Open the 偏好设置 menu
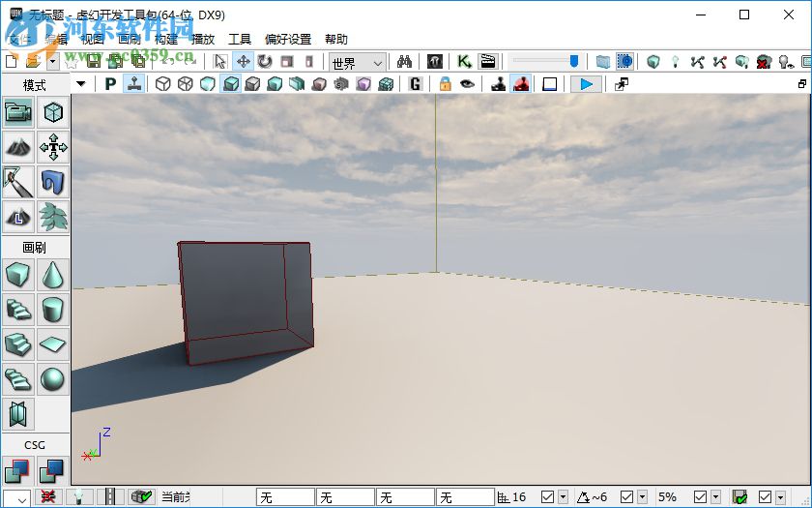This screenshot has width=812, height=508. point(287,40)
